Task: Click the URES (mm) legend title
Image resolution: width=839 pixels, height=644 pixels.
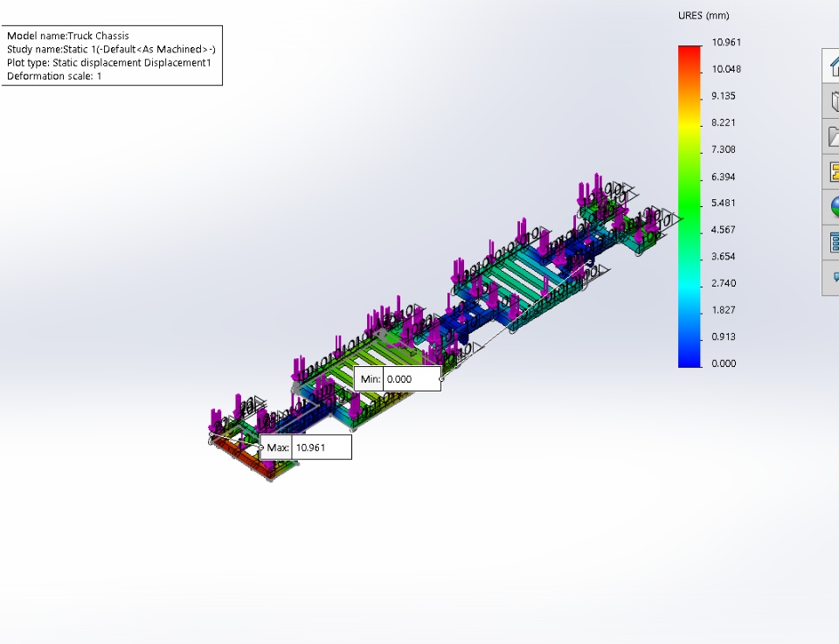Action: [x=704, y=16]
